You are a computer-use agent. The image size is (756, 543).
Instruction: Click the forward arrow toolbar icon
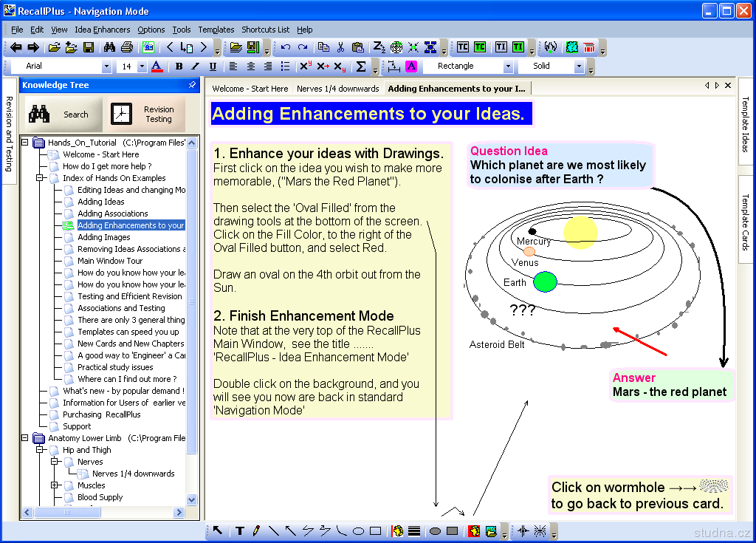[x=32, y=47]
